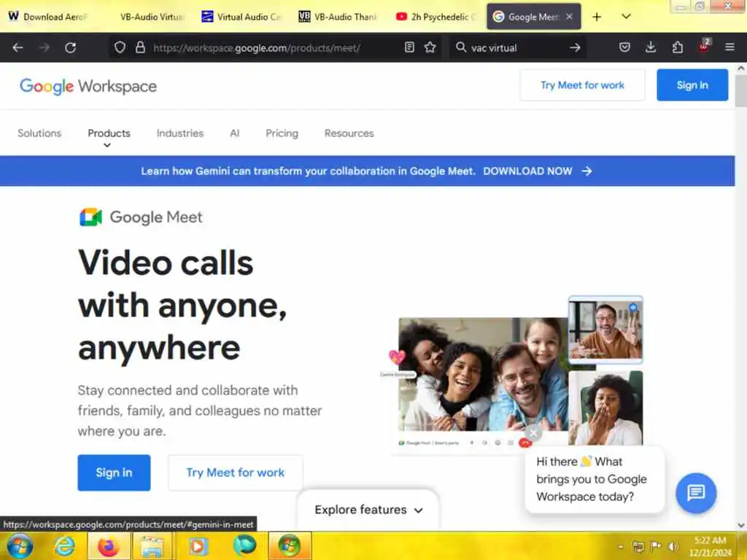Image resolution: width=747 pixels, height=560 pixels.
Task: Click the padlock site security icon
Action: click(140, 47)
